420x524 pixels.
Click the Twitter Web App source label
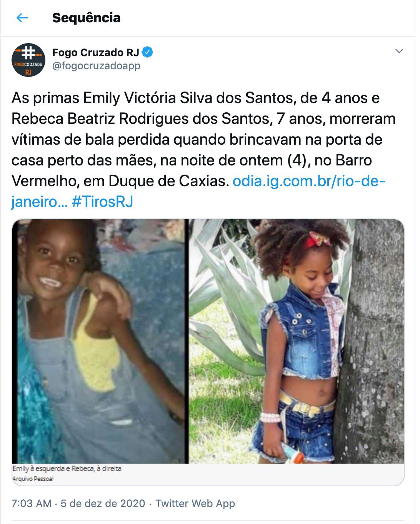click(195, 503)
